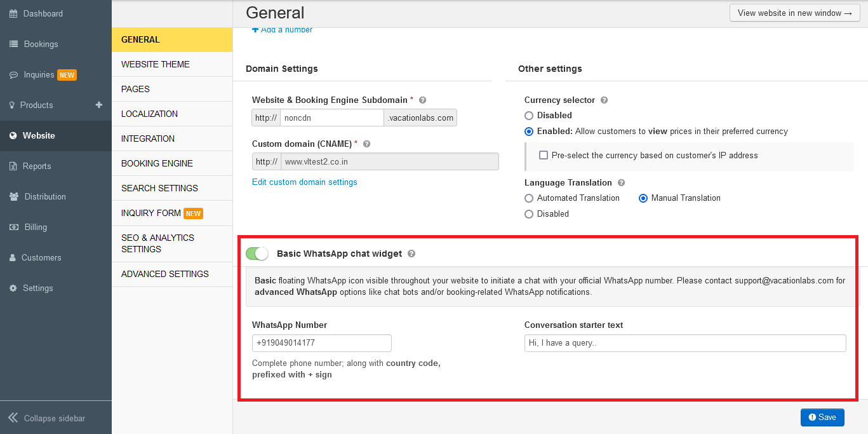Collapse the sidebar using the chevron

tap(13, 418)
